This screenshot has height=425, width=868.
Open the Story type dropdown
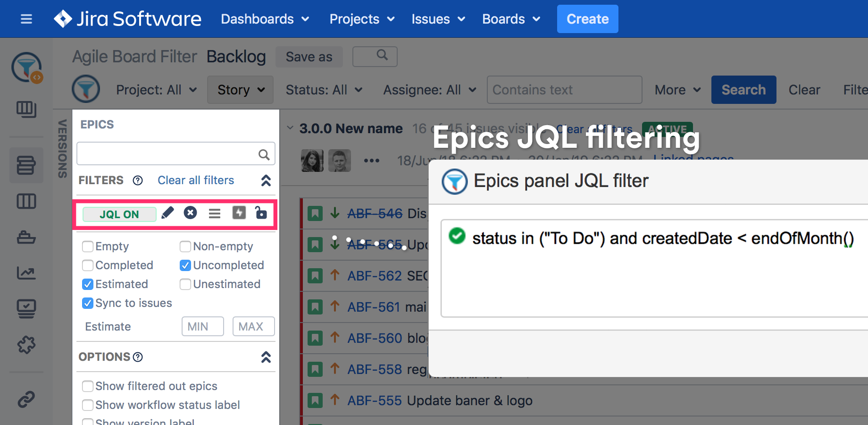(x=240, y=90)
